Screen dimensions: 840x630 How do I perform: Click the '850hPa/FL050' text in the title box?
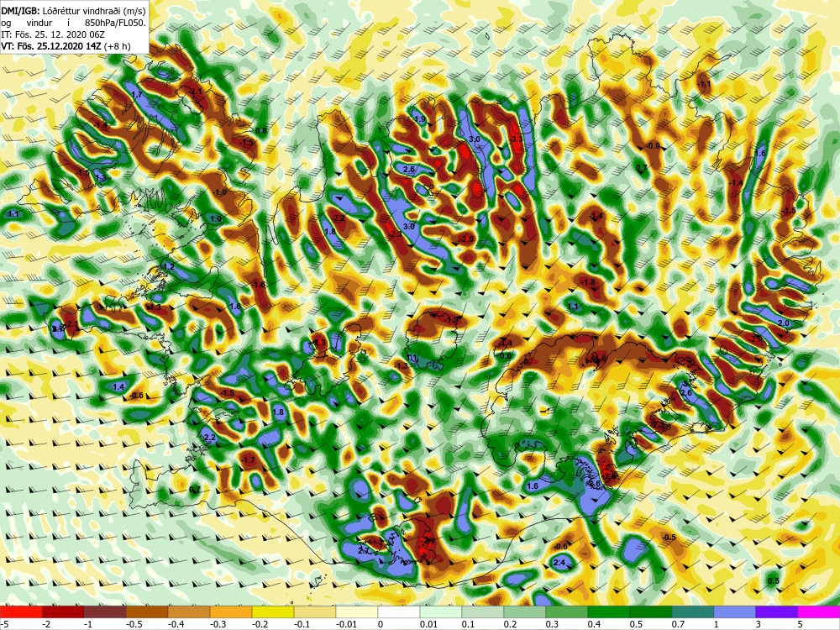tap(115, 23)
